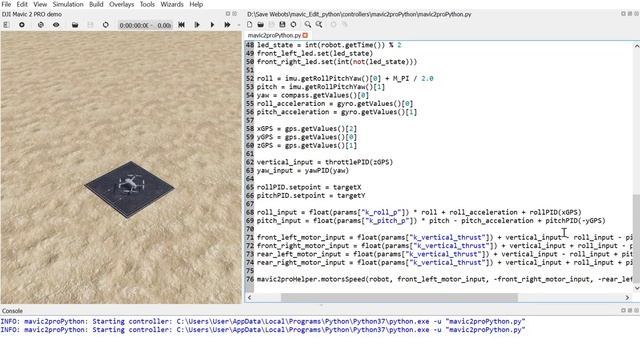Click the first console INFO message
The height and width of the screenshot is (360, 640).
click(263, 321)
